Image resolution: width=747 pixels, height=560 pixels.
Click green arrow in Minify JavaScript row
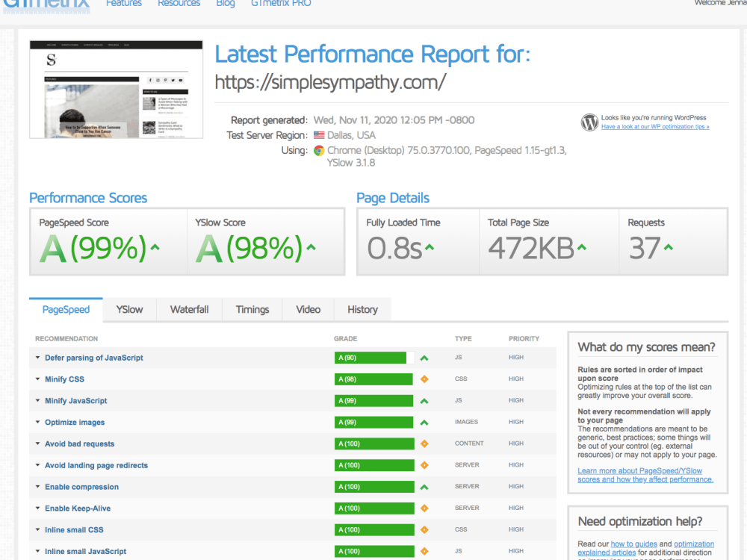[424, 401]
